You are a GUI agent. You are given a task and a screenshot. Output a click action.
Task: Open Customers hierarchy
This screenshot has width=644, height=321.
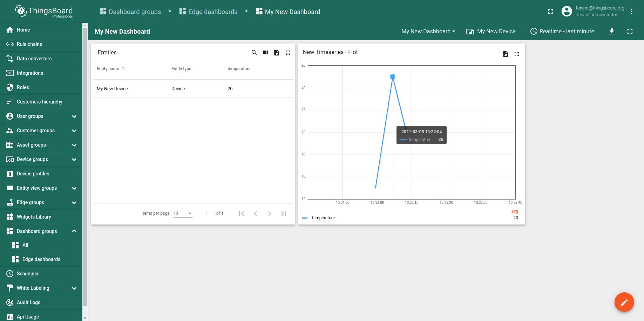(x=41, y=102)
